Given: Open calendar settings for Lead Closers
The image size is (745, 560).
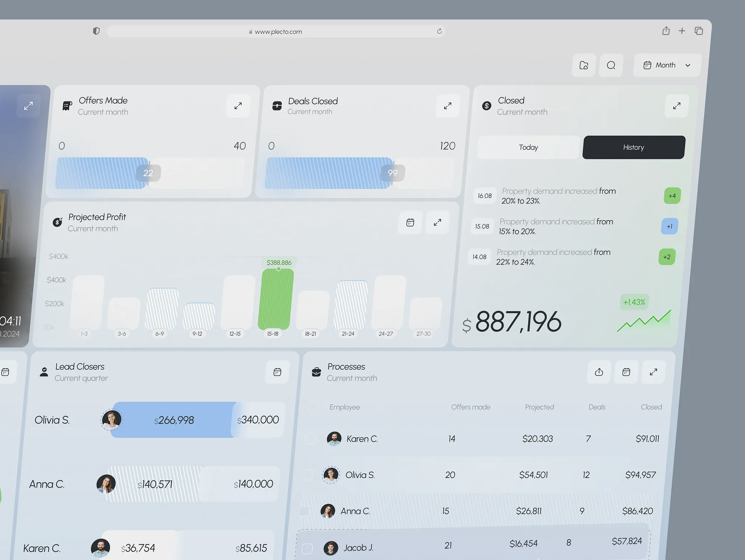Looking at the screenshot, I should tap(278, 372).
